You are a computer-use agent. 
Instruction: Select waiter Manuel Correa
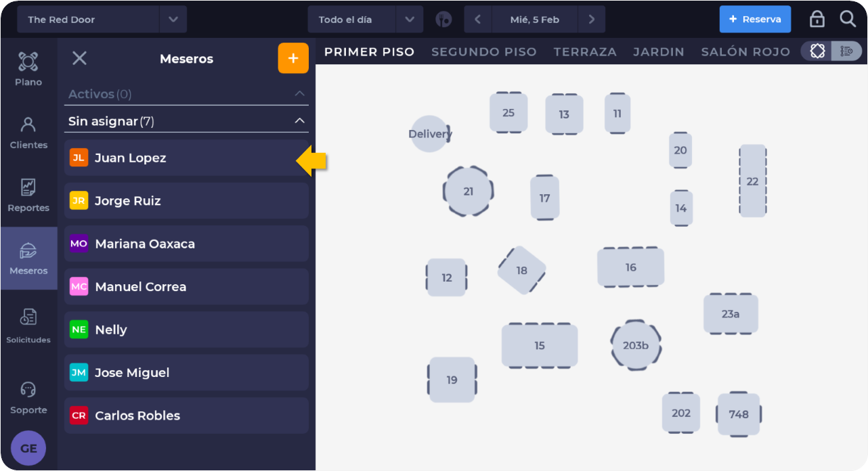pos(186,286)
